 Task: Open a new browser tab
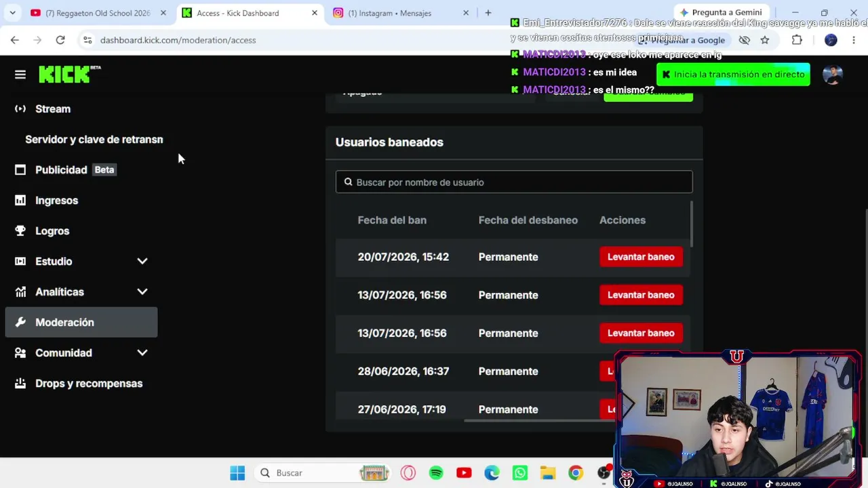click(x=488, y=13)
